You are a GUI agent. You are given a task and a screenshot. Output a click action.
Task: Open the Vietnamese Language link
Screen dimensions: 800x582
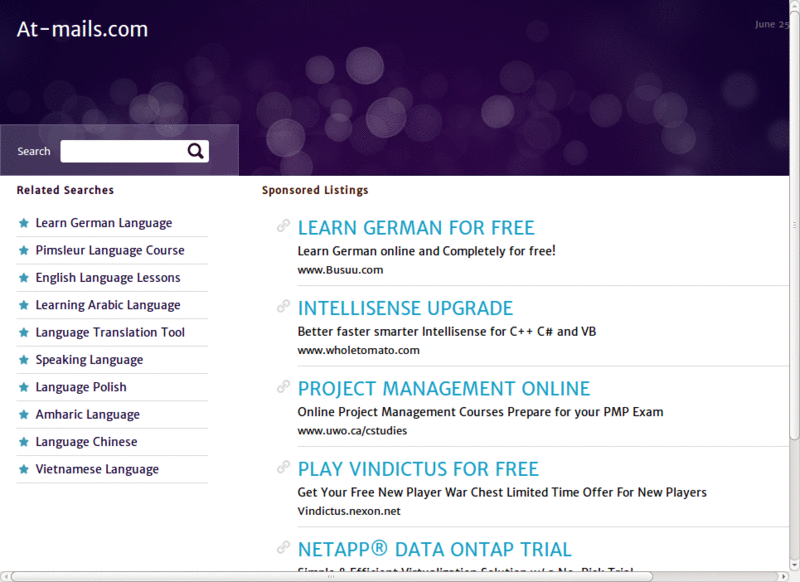[97, 469]
